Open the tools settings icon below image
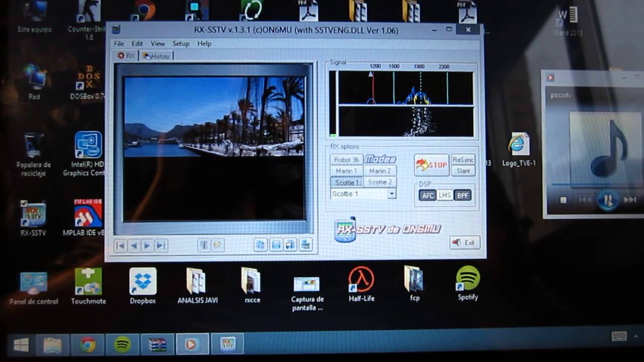644x362 pixels. pyautogui.click(x=204, y=245)
